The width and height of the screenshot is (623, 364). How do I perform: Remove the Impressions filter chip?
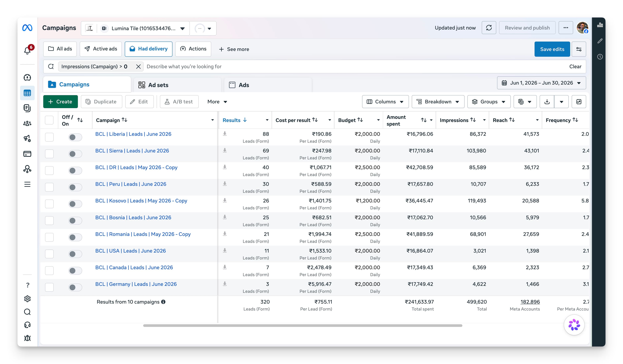[138, 66]
